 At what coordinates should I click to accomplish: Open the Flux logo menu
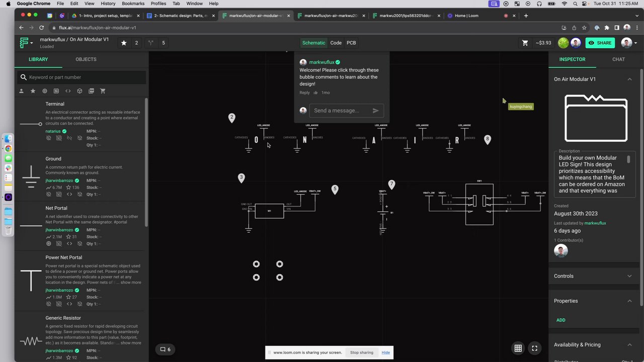coord(26,43)
